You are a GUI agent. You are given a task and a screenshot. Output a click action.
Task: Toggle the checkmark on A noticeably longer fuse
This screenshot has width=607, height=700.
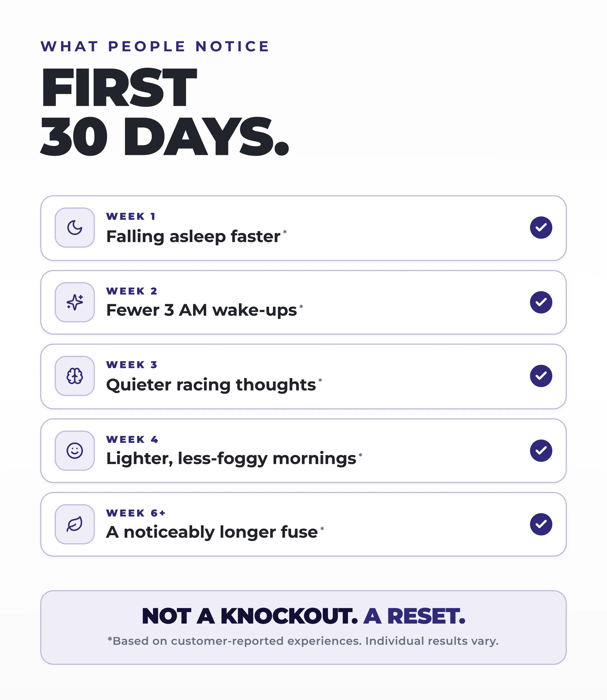(x=541, y=524)
